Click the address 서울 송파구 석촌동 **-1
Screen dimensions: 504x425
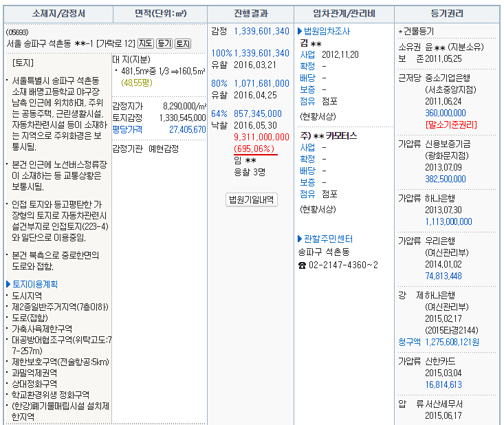(50, 43)
